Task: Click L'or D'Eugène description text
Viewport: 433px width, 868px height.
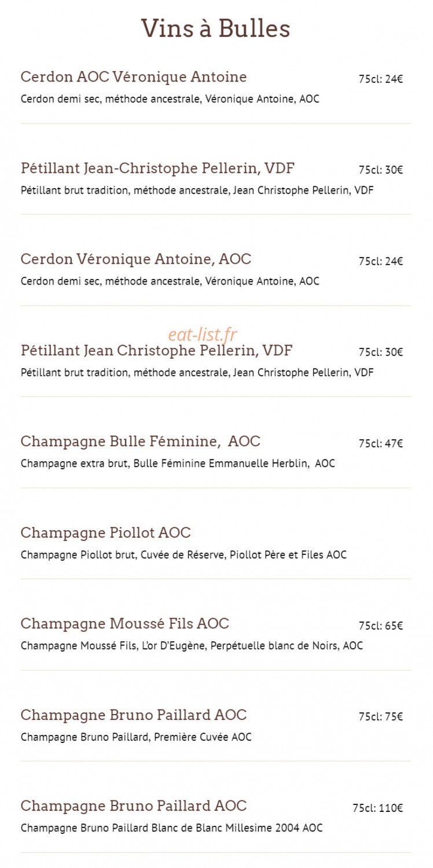Action: 192,646
